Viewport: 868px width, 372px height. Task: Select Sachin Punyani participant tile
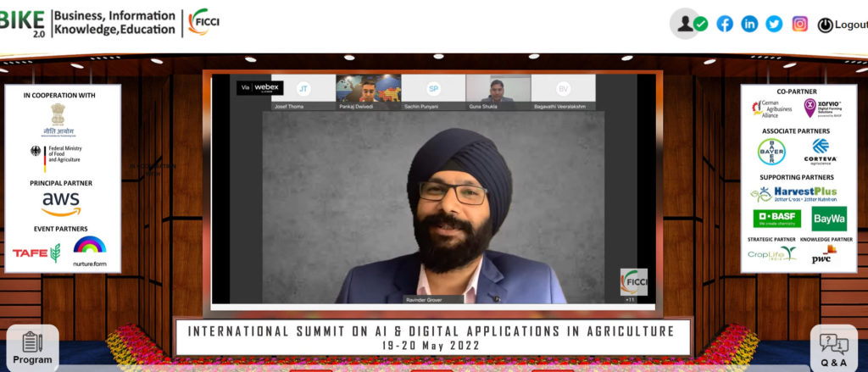point(433,92)
